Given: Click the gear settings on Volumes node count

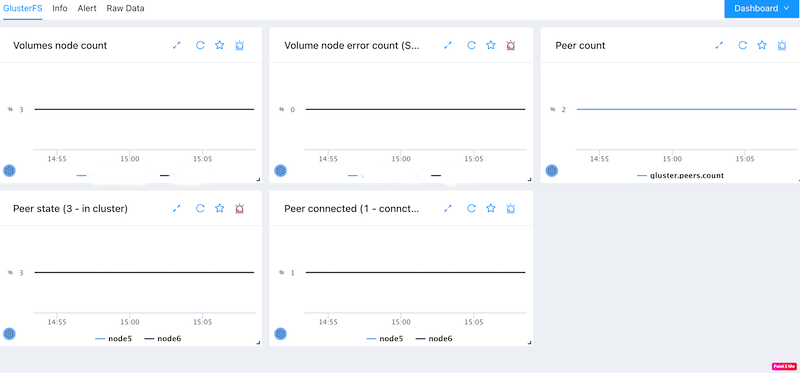Looking at the screenshot, I should click(x=9, y=170).
